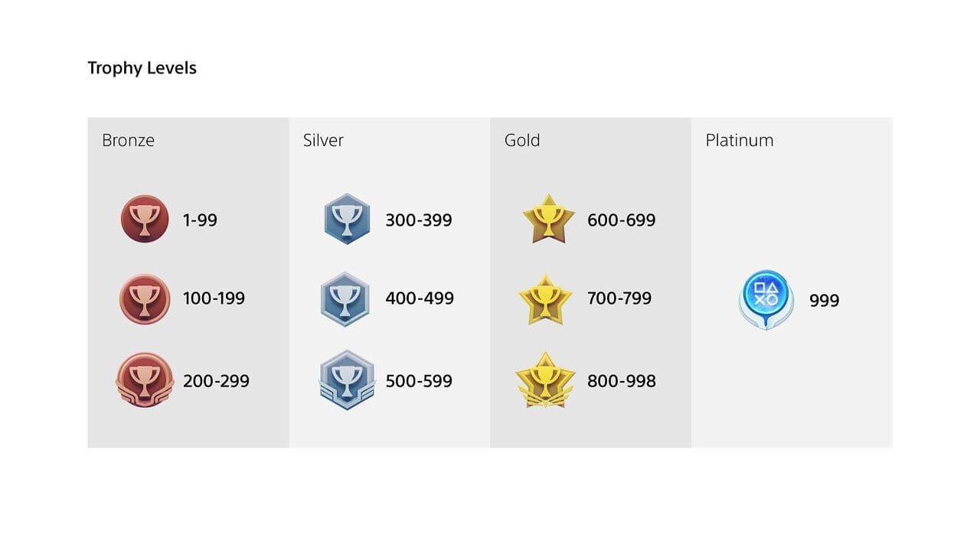Click the winged bronze trophy for 200-299
Image resolution: width=980 pixels, height=551 pixels.
(x=145, y=380)
